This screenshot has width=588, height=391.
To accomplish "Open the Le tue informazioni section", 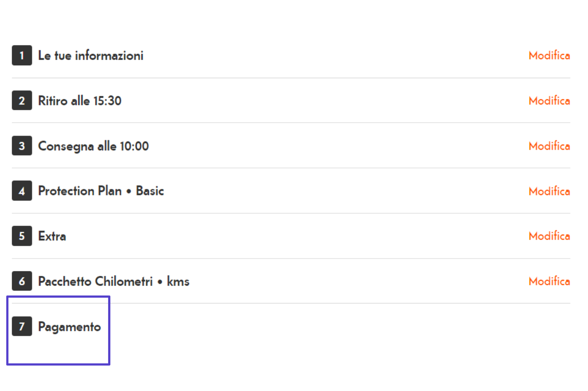I will [x=91, y=55].
